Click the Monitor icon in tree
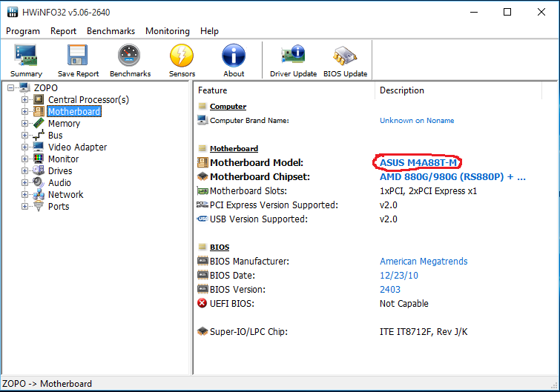Viewport: 560px width, 392px height. coord(39,159)
